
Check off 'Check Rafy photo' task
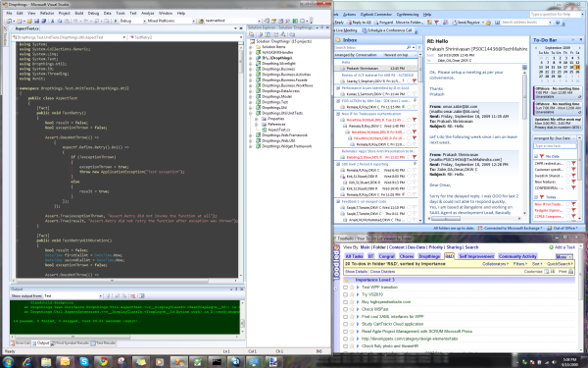point(345,345)
